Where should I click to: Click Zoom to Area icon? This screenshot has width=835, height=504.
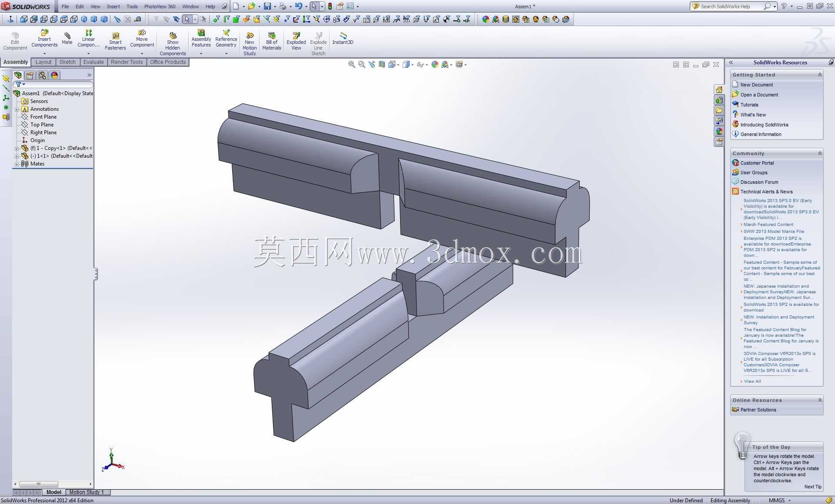pos(361,64)
